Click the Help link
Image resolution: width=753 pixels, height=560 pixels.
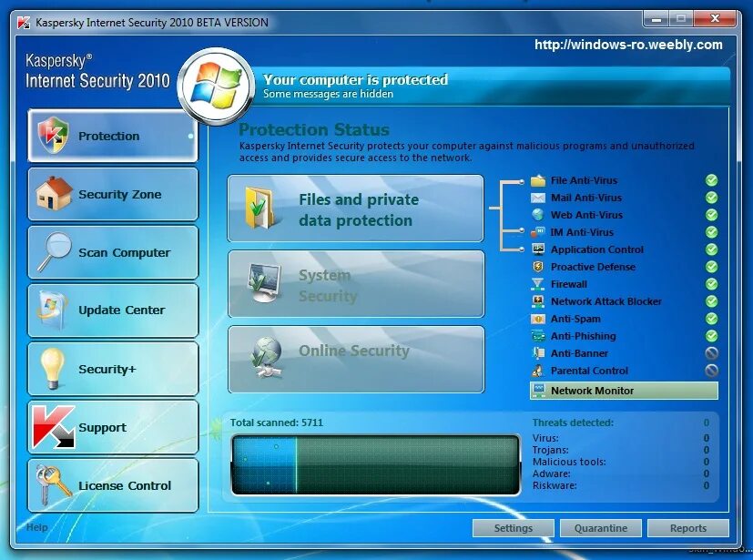tap(37, 527)
